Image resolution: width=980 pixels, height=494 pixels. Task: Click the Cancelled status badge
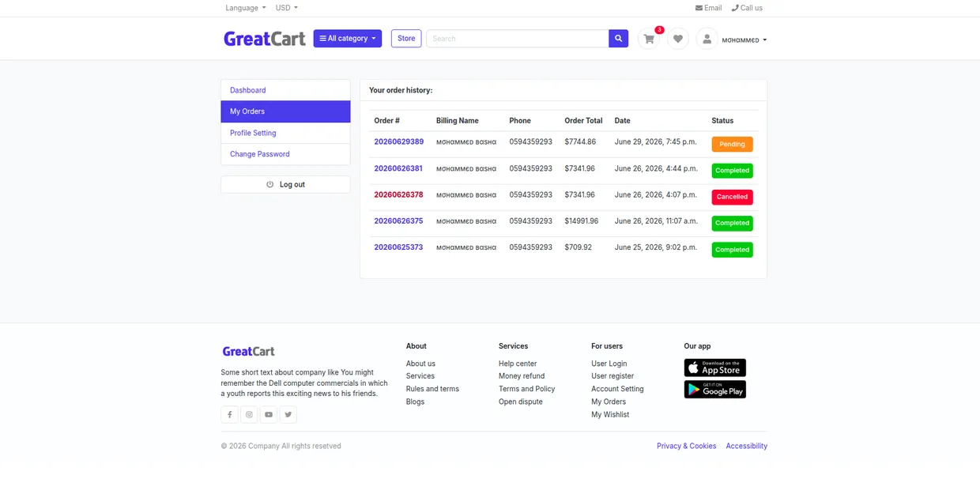point(732,197)
